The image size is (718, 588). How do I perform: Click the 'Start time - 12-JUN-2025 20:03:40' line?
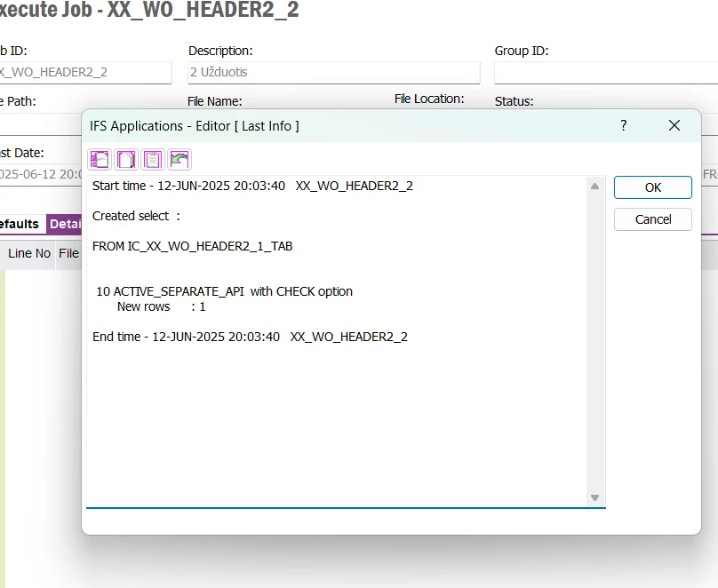pyautogui.click(x=252, y=186)
